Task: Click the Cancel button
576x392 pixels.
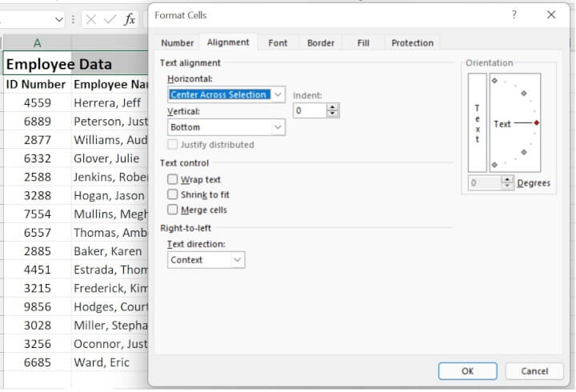Action: (x=534, y=371)
